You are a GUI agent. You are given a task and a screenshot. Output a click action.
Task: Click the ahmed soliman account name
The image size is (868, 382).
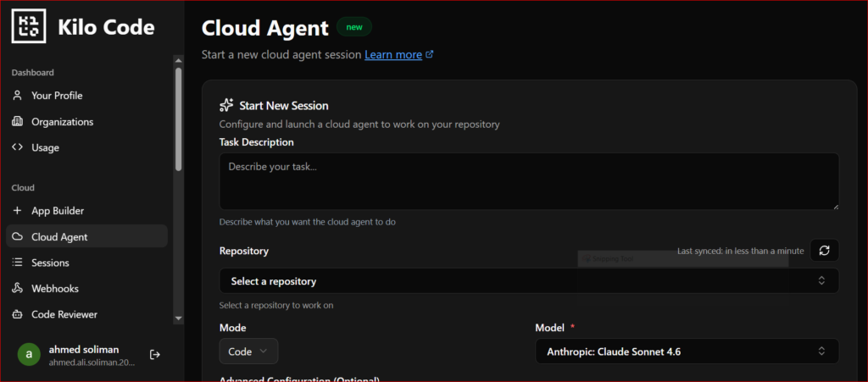coord(84,349)
